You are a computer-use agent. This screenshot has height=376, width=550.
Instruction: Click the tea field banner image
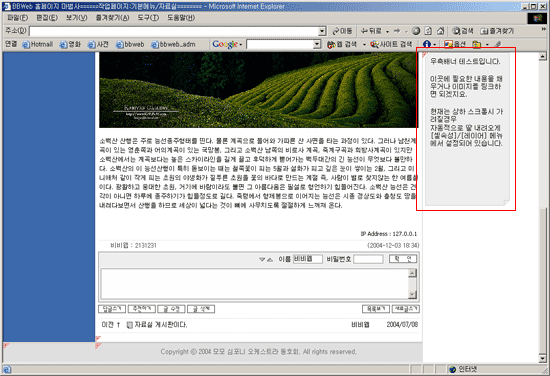tap(259, 90)
